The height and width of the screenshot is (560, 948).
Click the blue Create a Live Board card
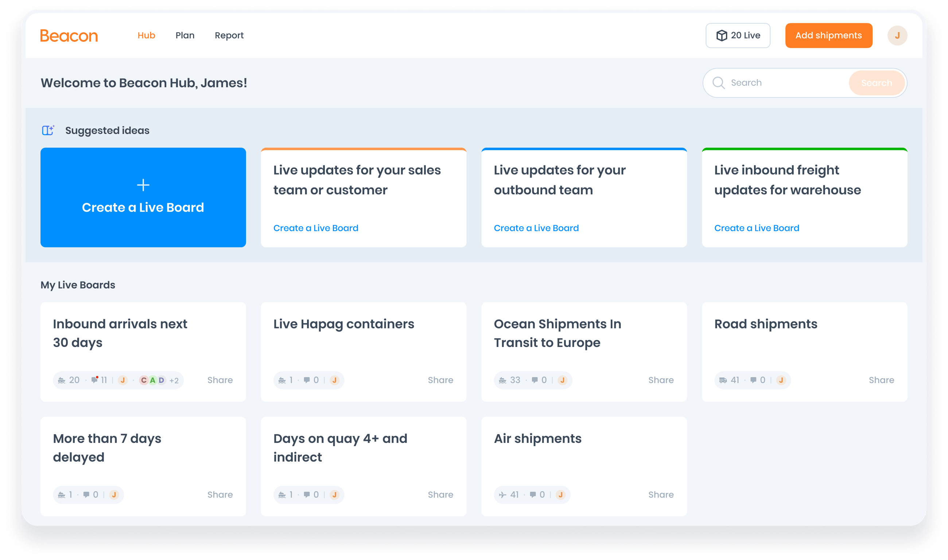point(143,198)
